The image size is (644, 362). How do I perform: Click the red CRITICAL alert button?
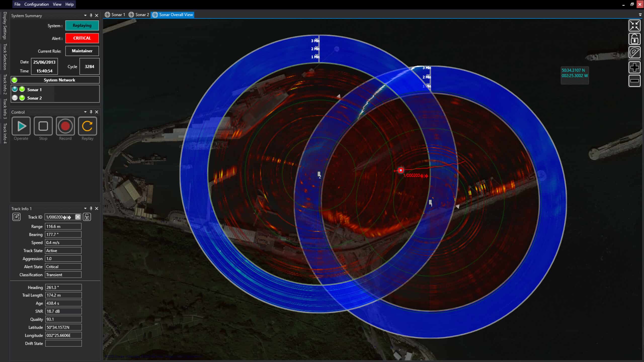[82, 38]
